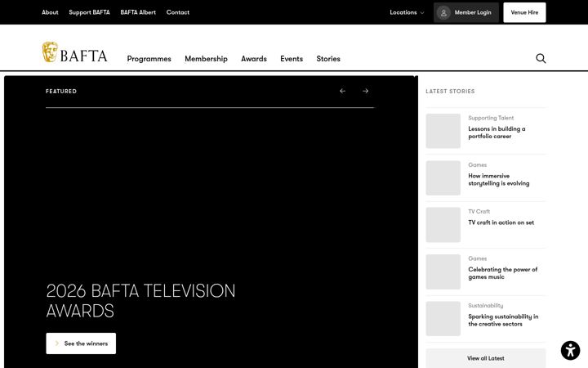
Task: Open the search magnifier icon
Action: pos(541,58)
